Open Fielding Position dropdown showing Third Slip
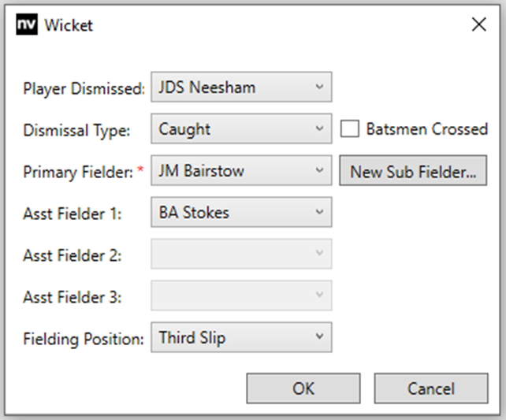506x420 pixels. click(241, 337)
